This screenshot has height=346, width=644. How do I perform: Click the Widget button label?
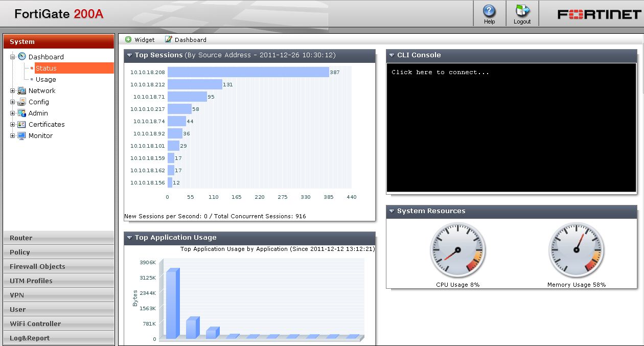tap(145, 39)
